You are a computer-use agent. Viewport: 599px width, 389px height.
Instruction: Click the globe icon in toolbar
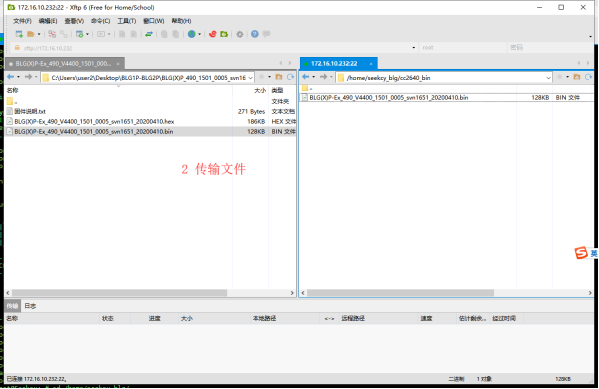tap(192, 34)
